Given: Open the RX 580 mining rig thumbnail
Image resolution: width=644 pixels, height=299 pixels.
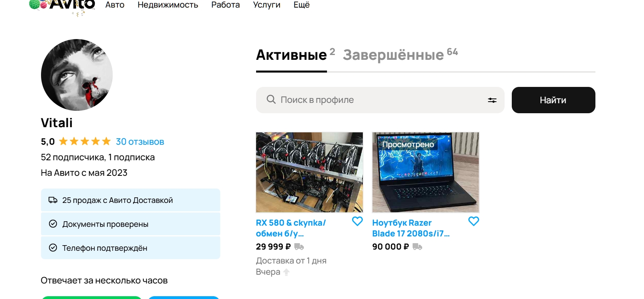Looking at the screenshot, I should (x=309, y=172).
